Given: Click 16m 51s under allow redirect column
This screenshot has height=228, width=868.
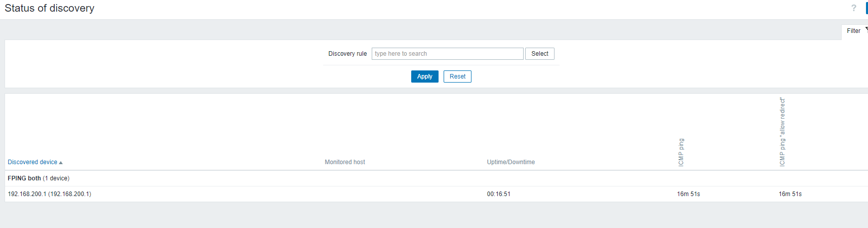Looking at the screenshot, I should tap(791, 194).
